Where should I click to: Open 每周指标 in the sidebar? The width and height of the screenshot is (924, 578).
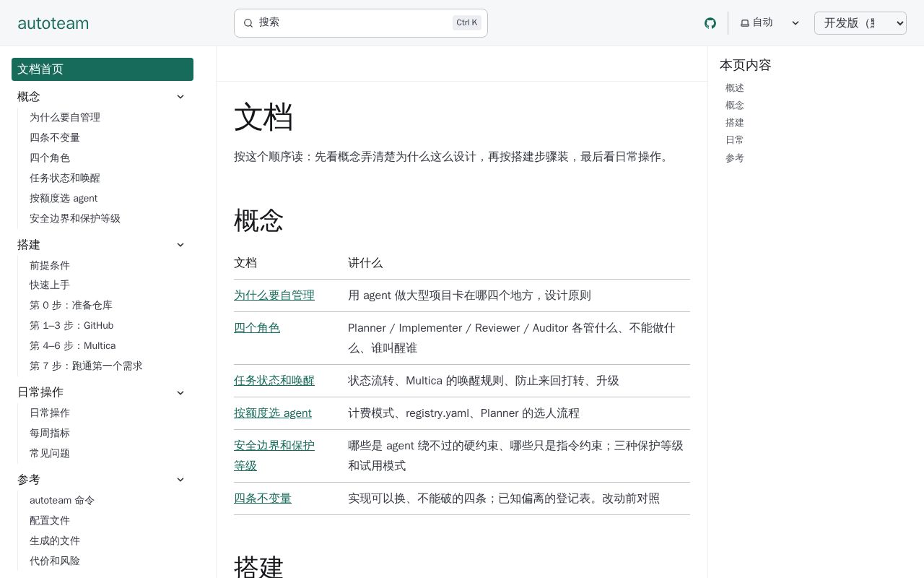50,433
